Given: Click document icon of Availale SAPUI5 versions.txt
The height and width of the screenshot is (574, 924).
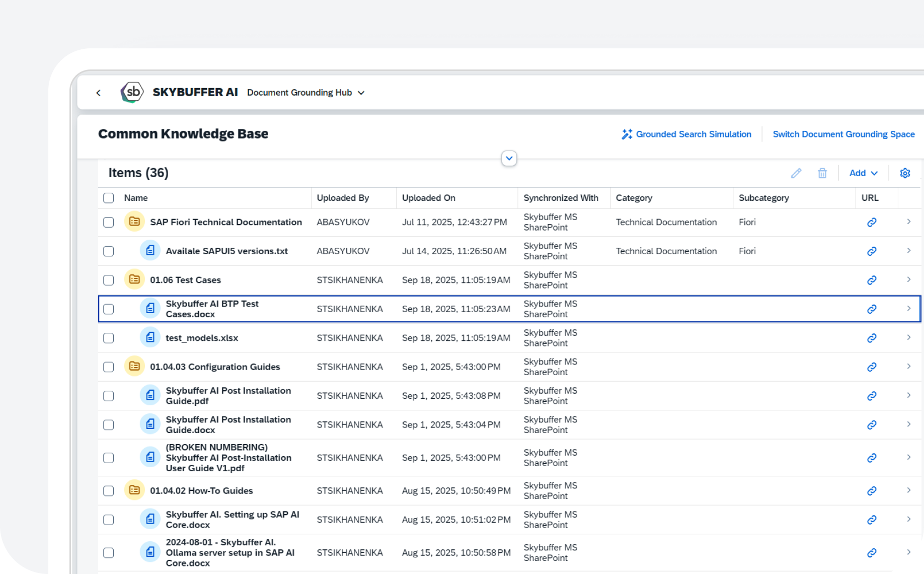Looking at the screenshot, I should click(x=150, y=251).
